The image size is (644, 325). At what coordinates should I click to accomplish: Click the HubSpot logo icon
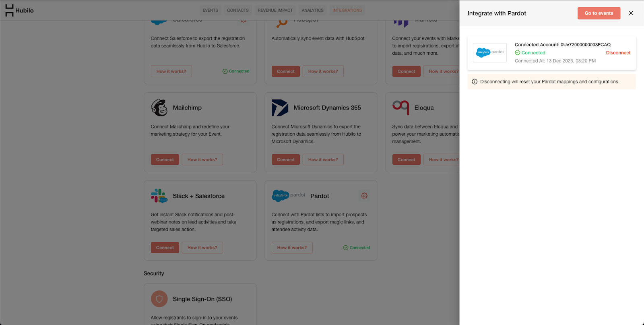click(x=282, y=22)
